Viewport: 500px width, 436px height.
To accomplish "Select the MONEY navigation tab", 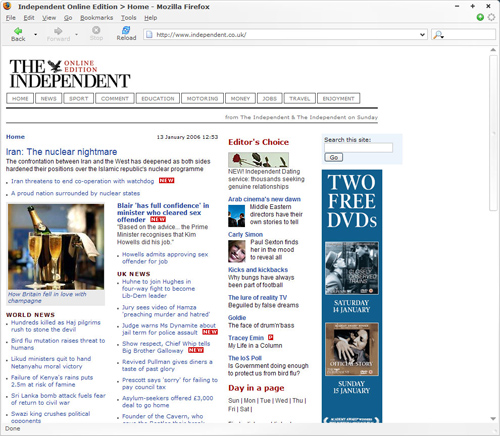I will pos(240,98).
